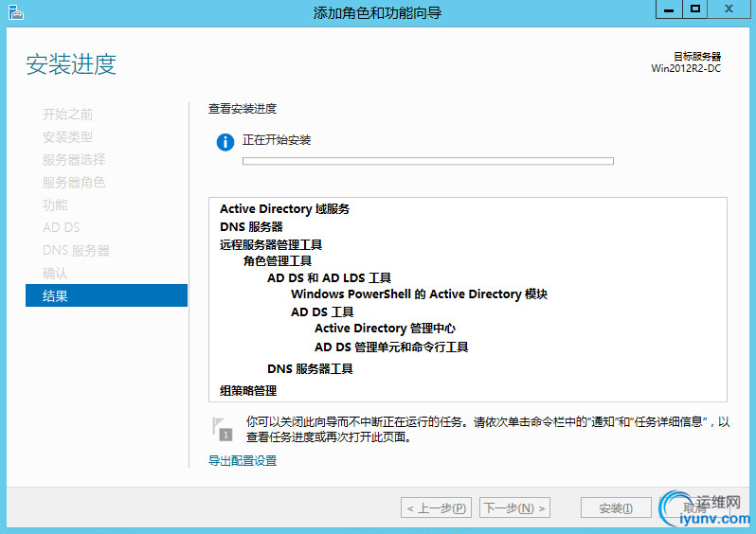This screenshot has height=534, width=756.
Task: Go to the AD DS step
Action: point(62,227)
